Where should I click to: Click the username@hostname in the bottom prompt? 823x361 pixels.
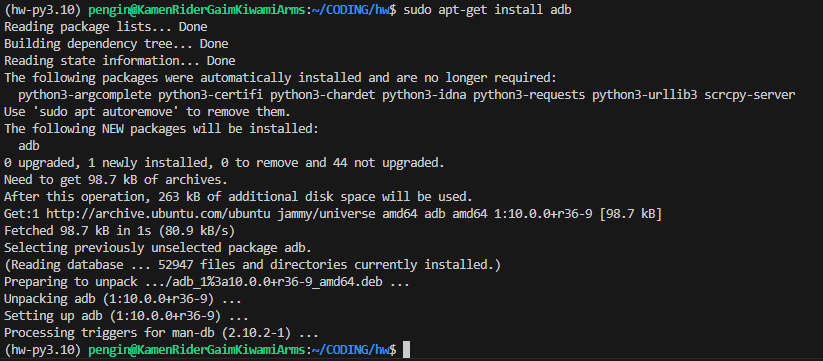tap(199, 349)
